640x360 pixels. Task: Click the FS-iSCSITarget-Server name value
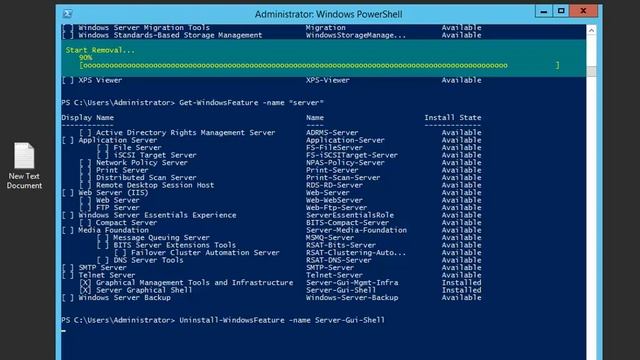coord(352,155)
